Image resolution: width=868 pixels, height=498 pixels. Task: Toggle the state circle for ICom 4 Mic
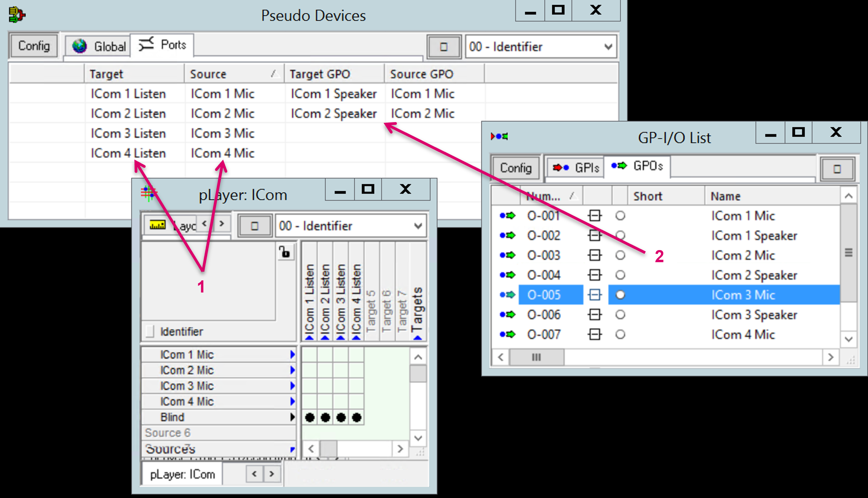click(620, 335)
